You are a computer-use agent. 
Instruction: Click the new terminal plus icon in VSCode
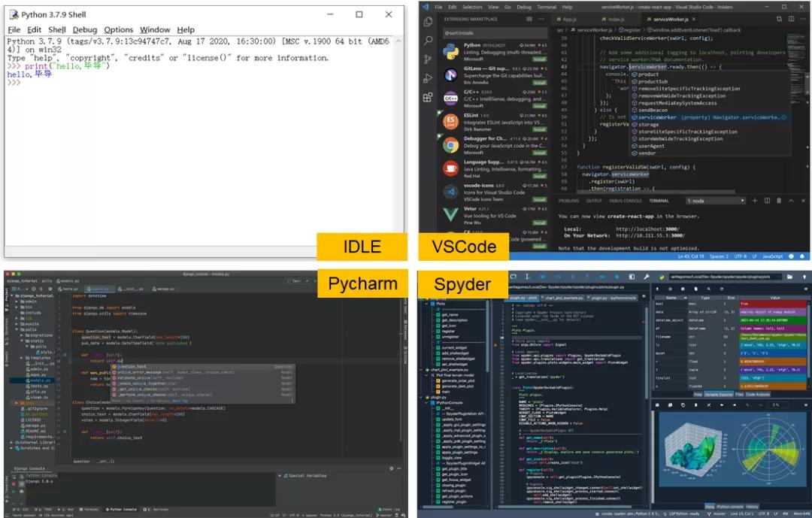click(755, 201)
